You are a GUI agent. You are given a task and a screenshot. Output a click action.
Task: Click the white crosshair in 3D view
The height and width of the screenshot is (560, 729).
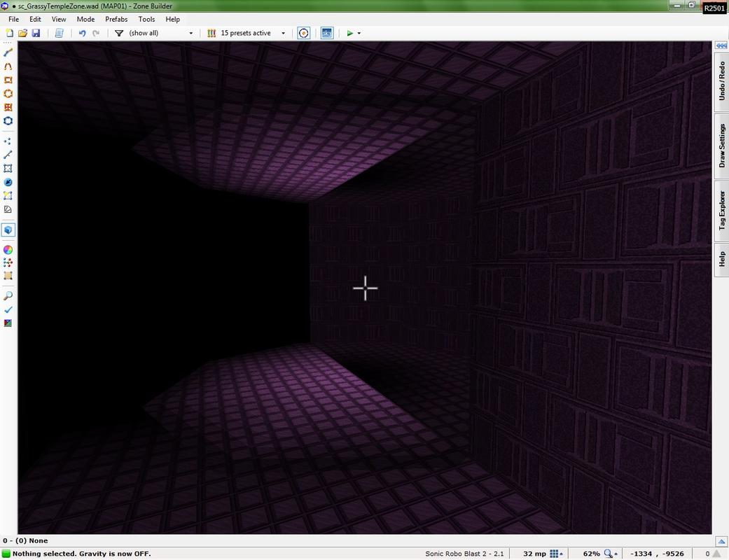click(x=366, y=288)
